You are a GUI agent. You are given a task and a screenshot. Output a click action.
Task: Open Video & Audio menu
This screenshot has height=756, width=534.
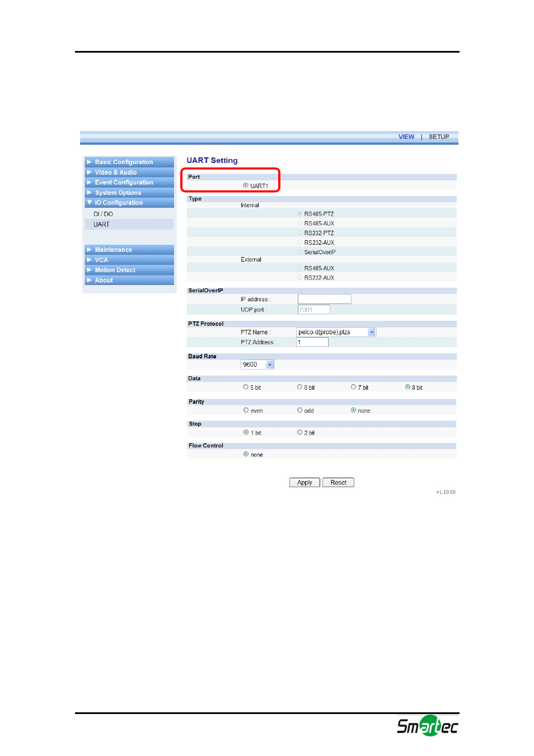[x=129, y=172]
